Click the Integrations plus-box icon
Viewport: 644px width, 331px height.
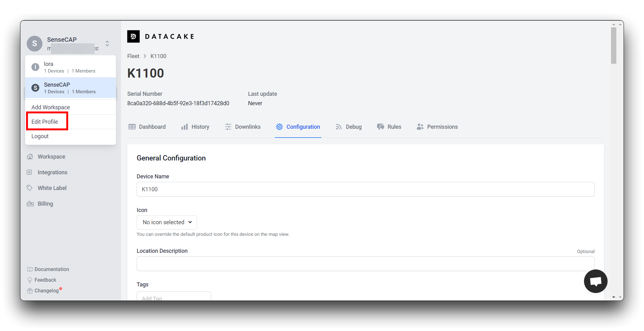point(29,172)
